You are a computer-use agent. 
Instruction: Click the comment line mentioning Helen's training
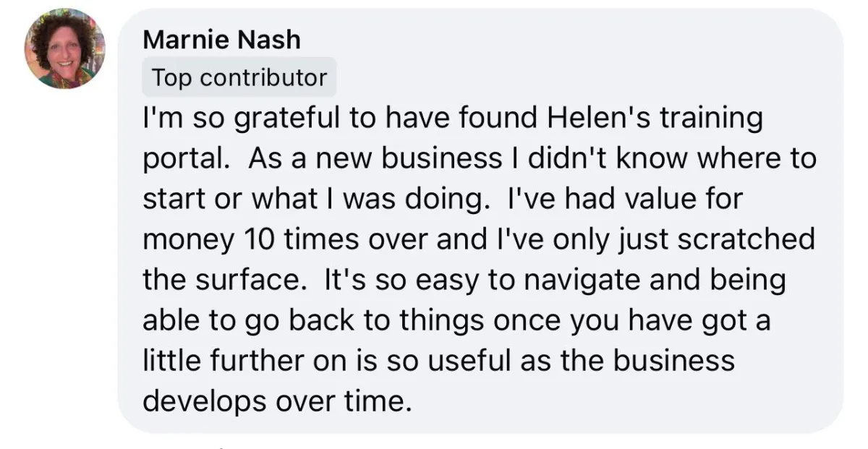click(454, 119)
